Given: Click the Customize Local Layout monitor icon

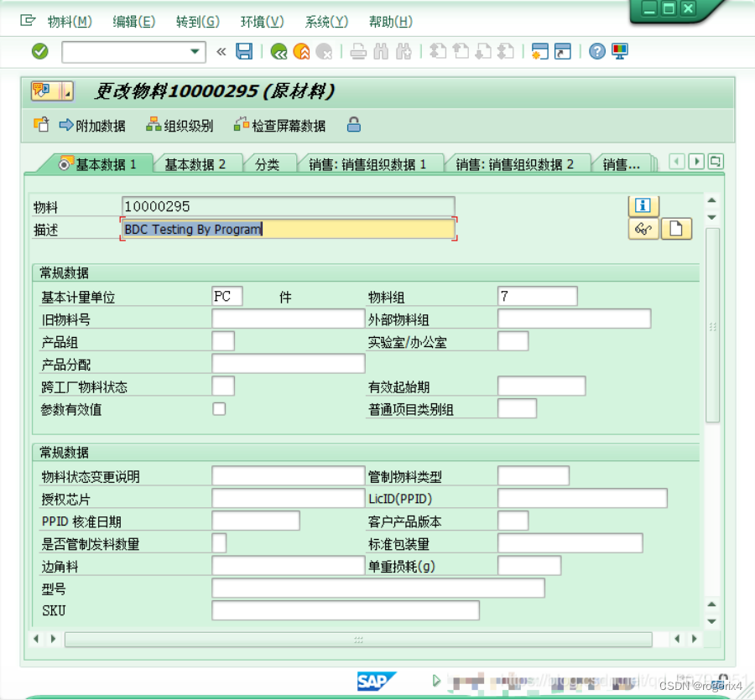Looking at the screenshot, I should [620, 51].
